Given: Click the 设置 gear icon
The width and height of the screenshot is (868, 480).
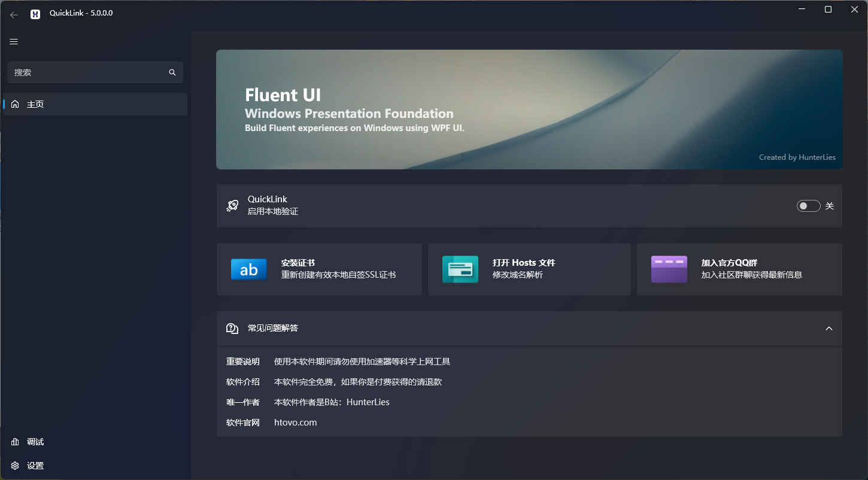Looking at the screenshot, I should click(15, 466).
